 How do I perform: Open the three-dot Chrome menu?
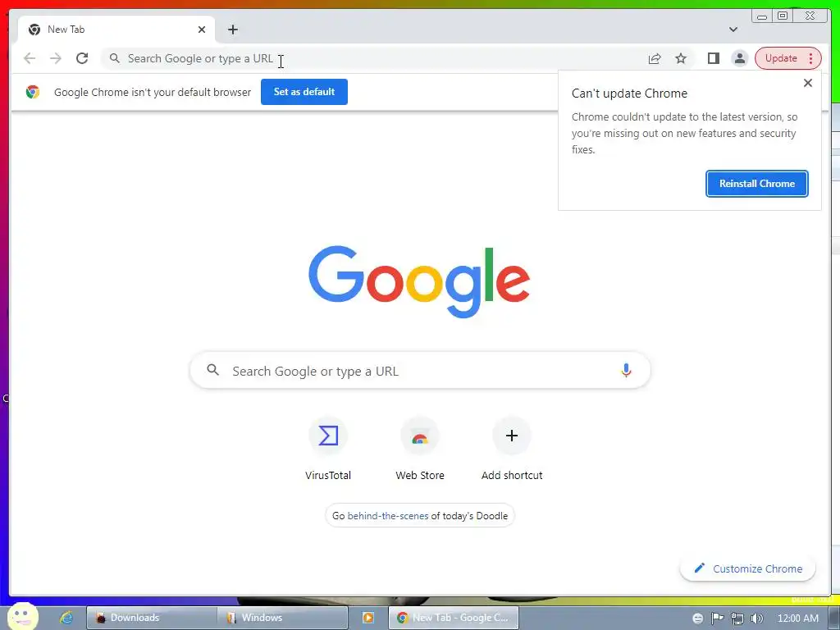pyautogui.click(x=811, y=58)
